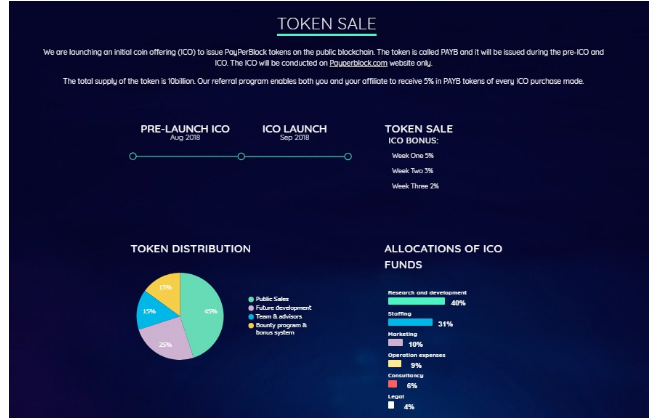The image size is (656, 420).
Task: Select the blue Team & advisors legend dot
Action: point(251,317)
